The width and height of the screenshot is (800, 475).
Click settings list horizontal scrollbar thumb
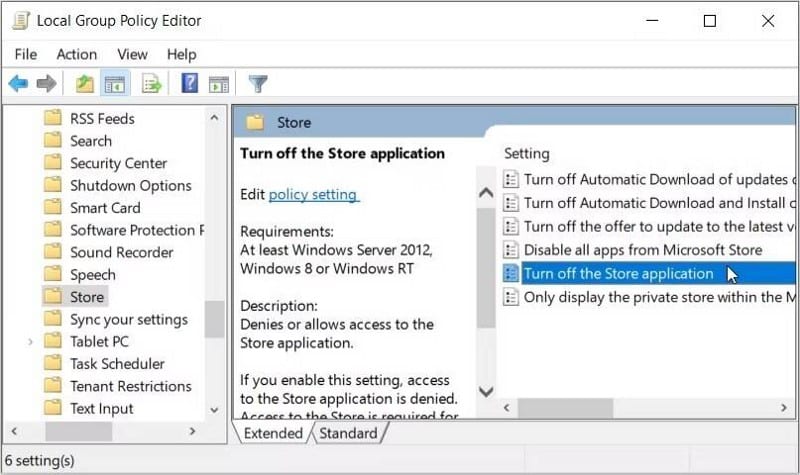(x=565, y=407)
